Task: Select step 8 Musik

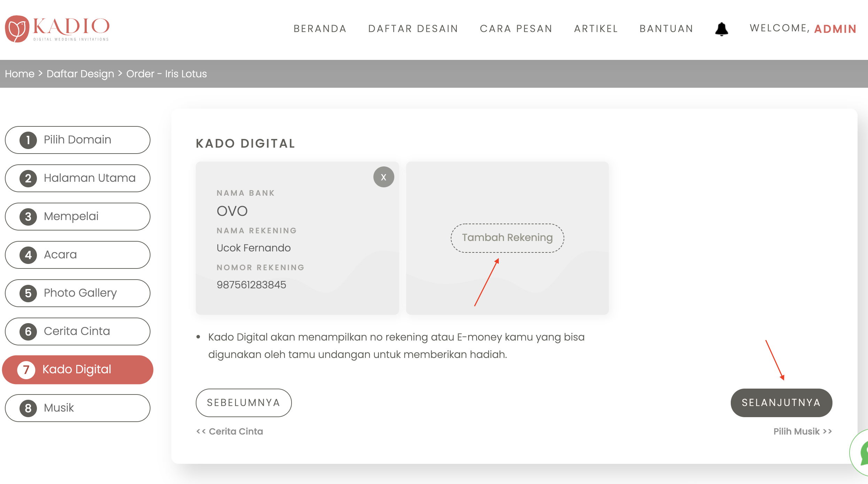Action: click(x=77, y=408)
